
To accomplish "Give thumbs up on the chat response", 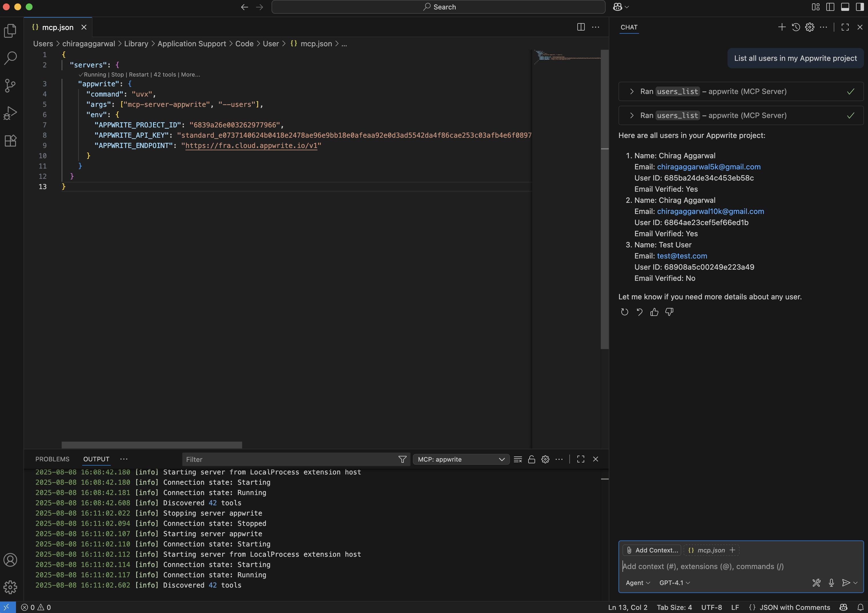I will (x=654, y=312).
